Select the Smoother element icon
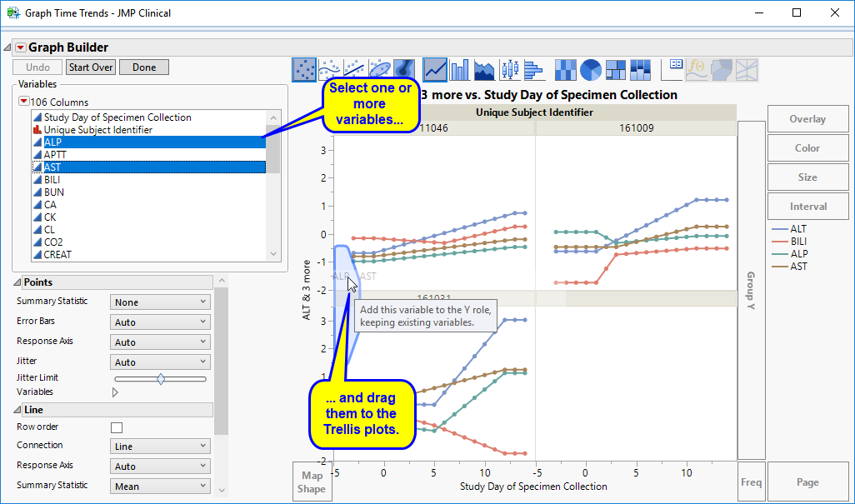The image size is (855, 504). (330, 69)
